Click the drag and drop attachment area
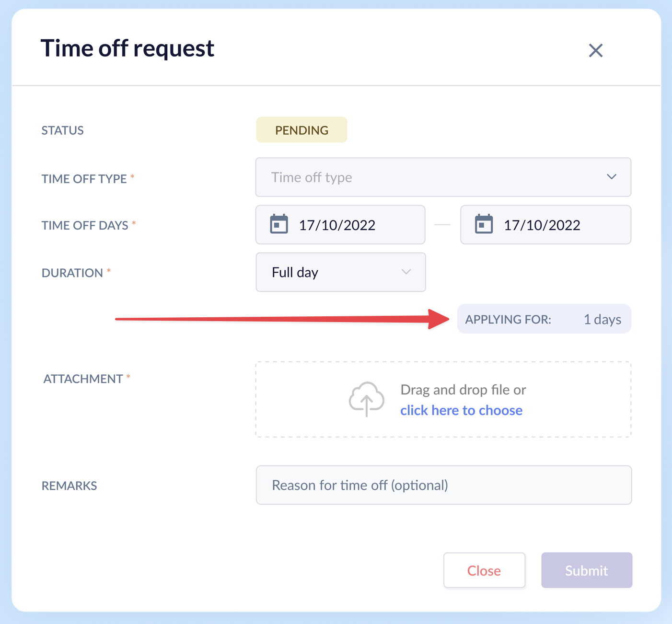 [x=443, y=399]
